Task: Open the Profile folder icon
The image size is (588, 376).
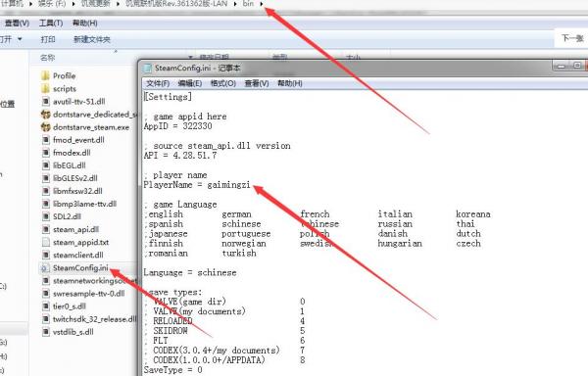Action: (x=45, y=76)
